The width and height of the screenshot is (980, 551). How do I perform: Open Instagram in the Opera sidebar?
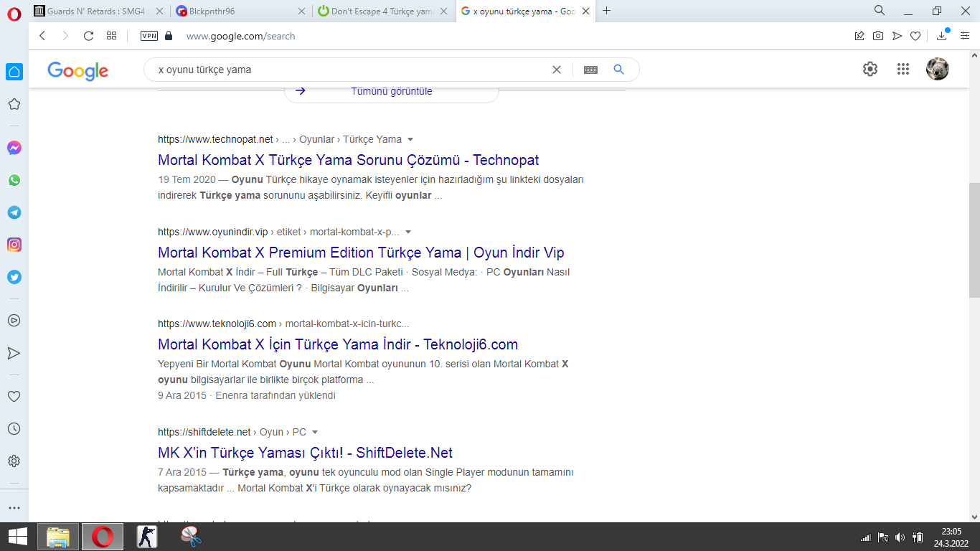(x=14, y=245)
